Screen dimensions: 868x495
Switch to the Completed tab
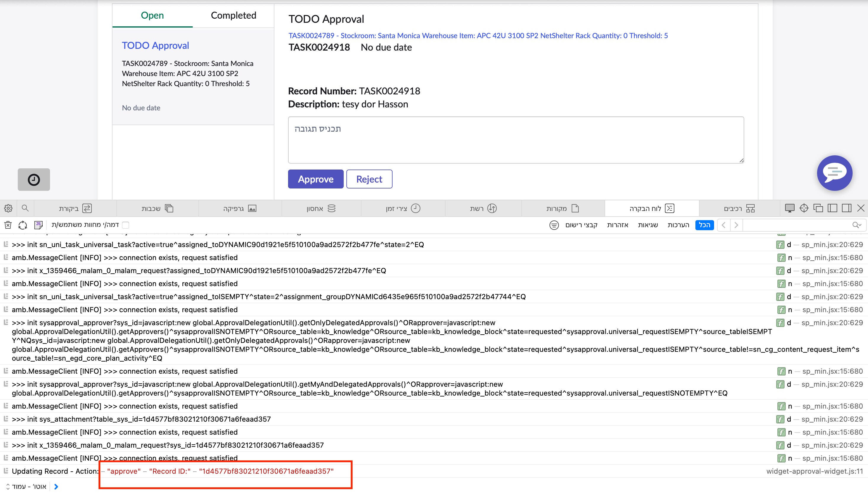[x=233, y=15]
